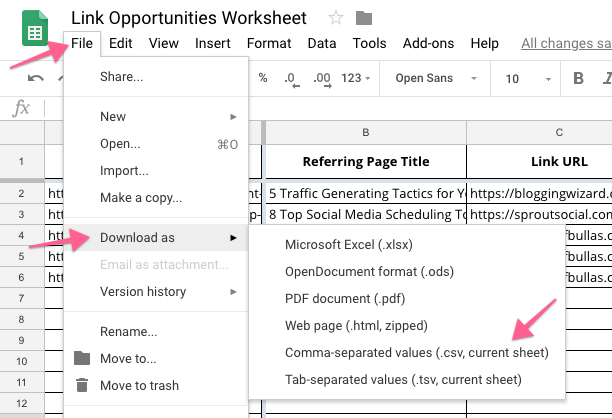
Task: Star the Link Opportunities Worksheet
Action: [x=336, y=18]
